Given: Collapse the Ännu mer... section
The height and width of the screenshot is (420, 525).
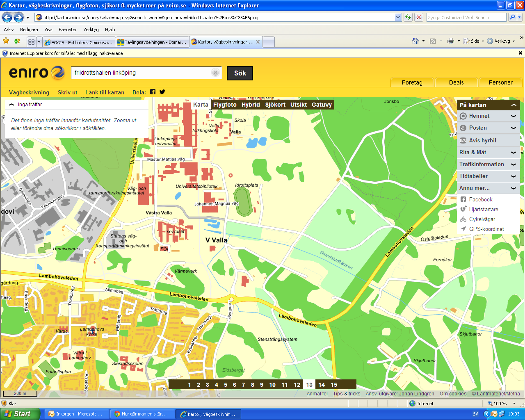Looking at the screenshot, I should click(x=514, y=188).
